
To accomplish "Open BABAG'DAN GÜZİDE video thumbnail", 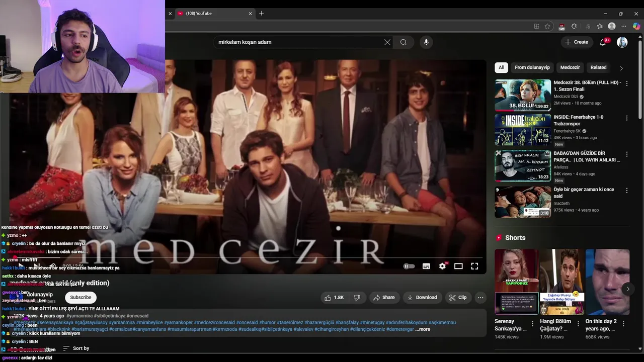I will point(523,166).
